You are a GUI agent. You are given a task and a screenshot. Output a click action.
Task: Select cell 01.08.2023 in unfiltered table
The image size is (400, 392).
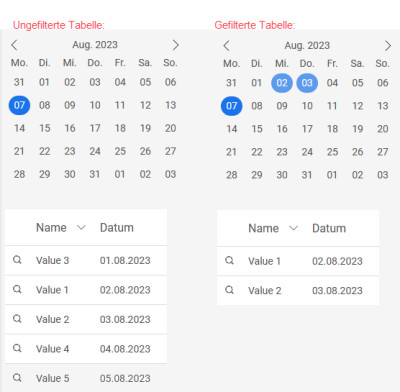coord(125,260)
